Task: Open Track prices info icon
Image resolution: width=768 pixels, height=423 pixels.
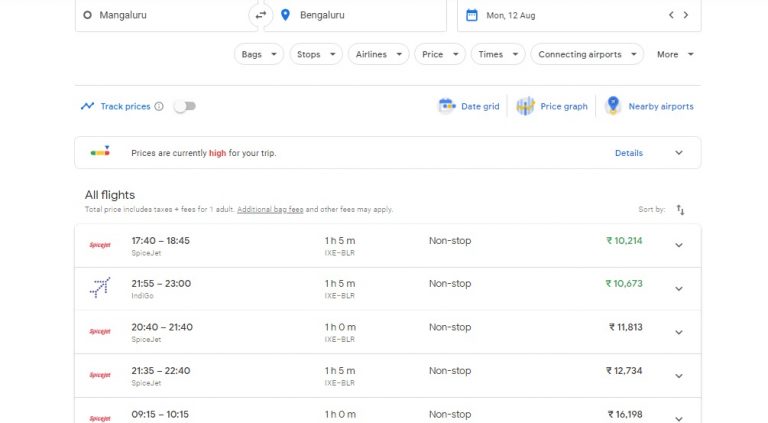Action: tap(159, 106)
